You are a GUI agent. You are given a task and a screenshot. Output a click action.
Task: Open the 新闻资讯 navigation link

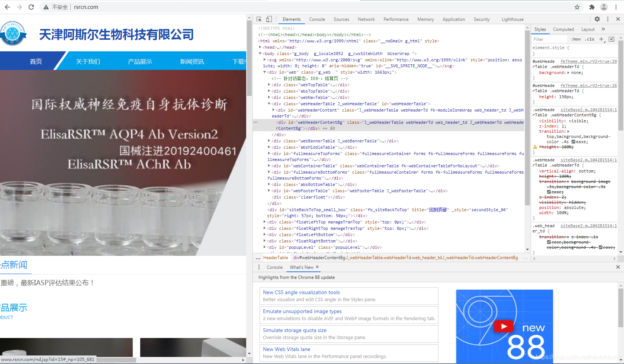192,61
